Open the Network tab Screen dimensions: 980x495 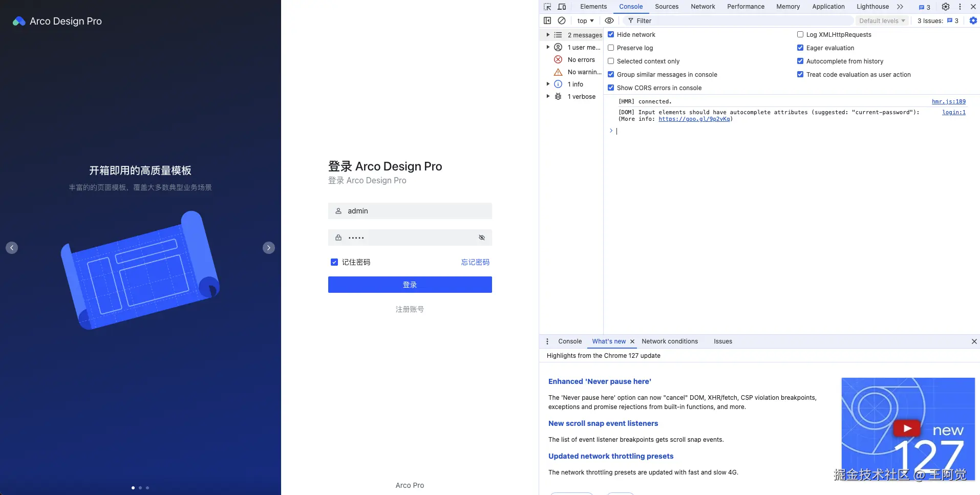click(703, 7)
